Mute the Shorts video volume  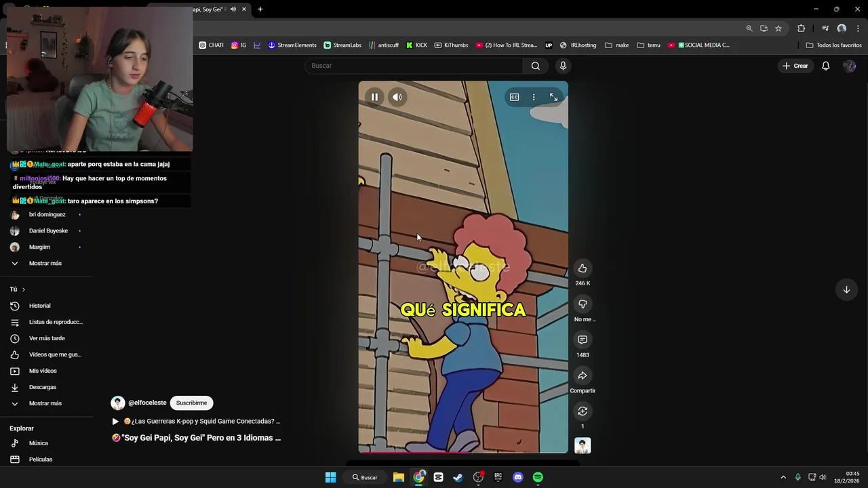tap(397, 97)
